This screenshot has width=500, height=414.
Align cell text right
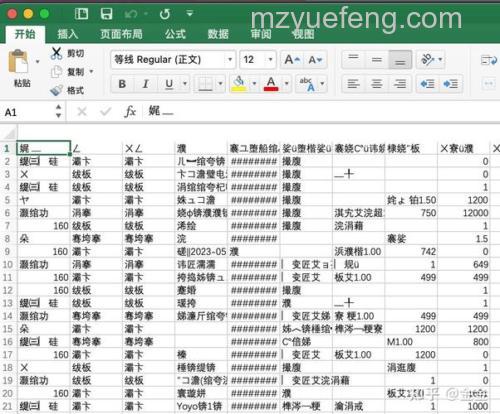(400, 84)
